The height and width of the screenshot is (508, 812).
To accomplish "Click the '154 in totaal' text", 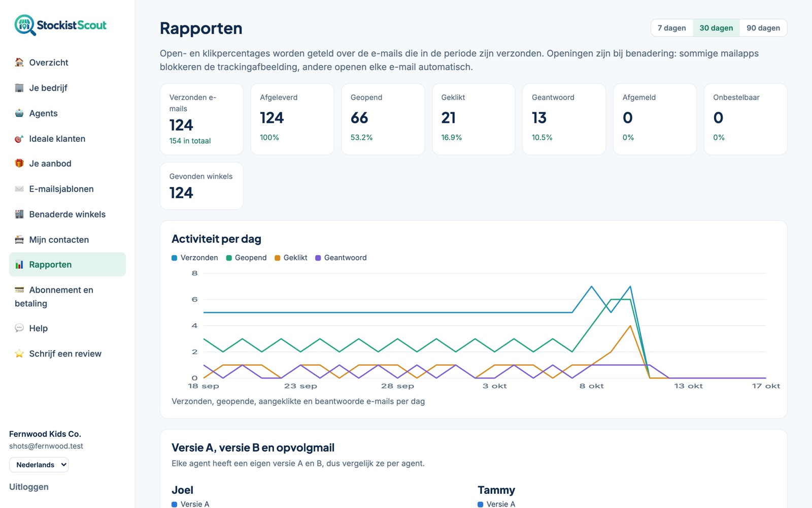I will pyautogui.click(x=190, y=141).
